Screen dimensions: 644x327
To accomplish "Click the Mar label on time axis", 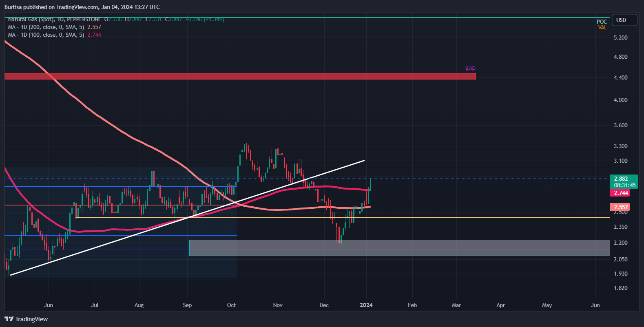I will pos(456,305).
